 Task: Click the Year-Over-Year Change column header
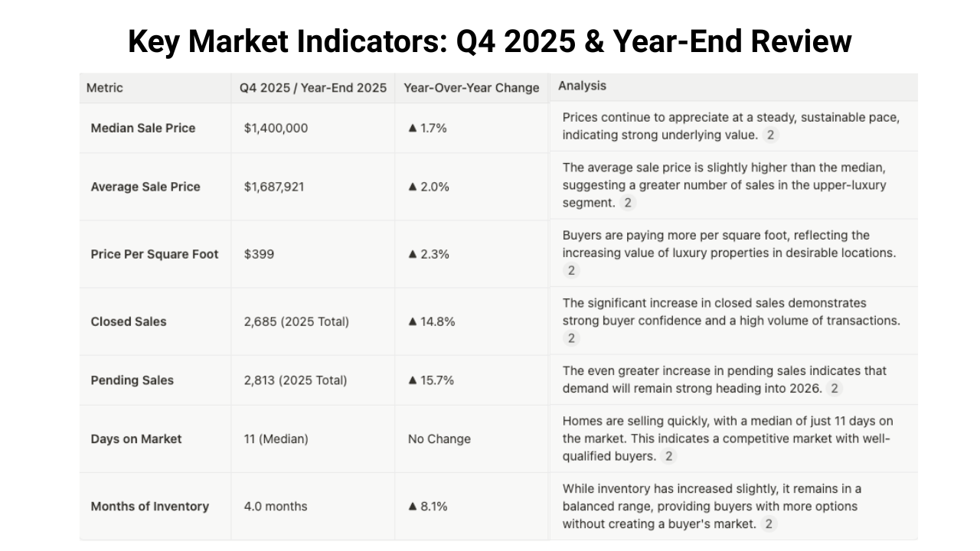tap(472, 88)
